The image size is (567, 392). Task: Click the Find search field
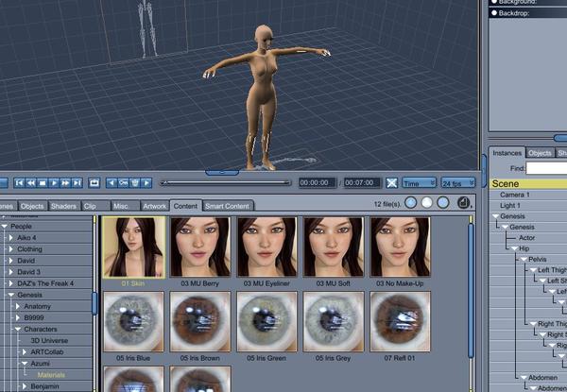coord(546,168)
